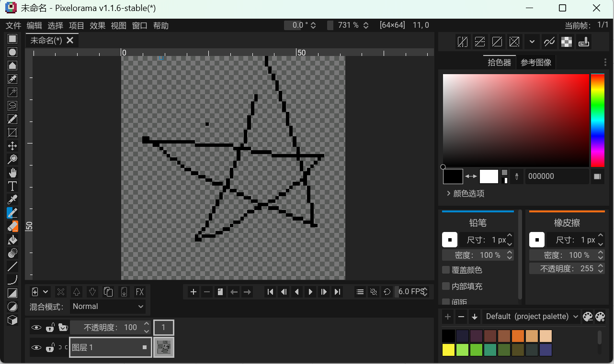The width and height of the screenshot is (614, 364).
Task: Select the Color Picker eyedropper tool
Action: [x=12, y=199]
